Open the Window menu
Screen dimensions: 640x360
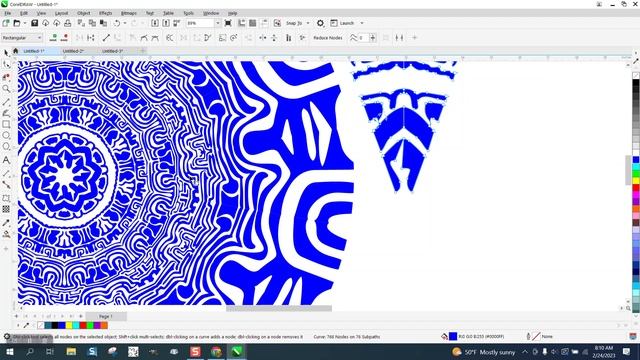(x=211, y=13)
